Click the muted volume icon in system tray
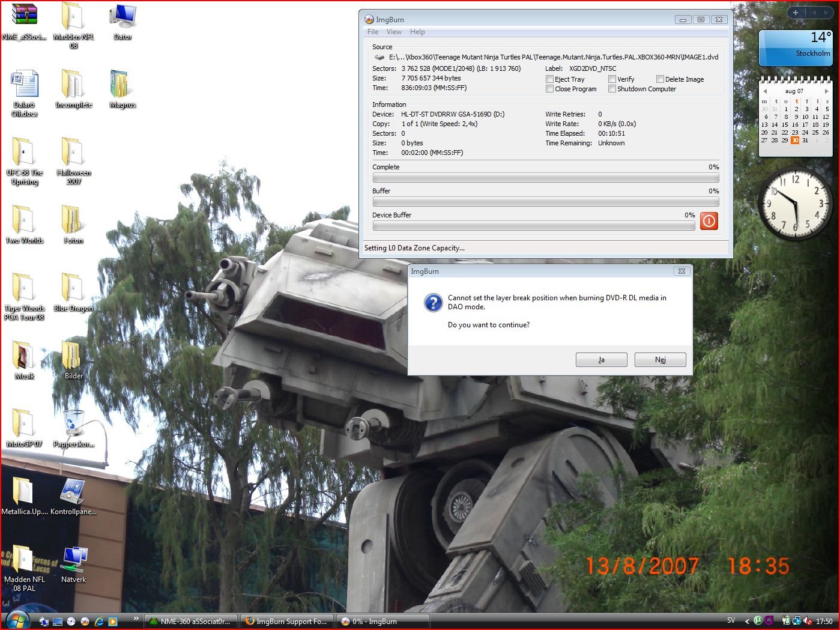 tap(808, 621)
